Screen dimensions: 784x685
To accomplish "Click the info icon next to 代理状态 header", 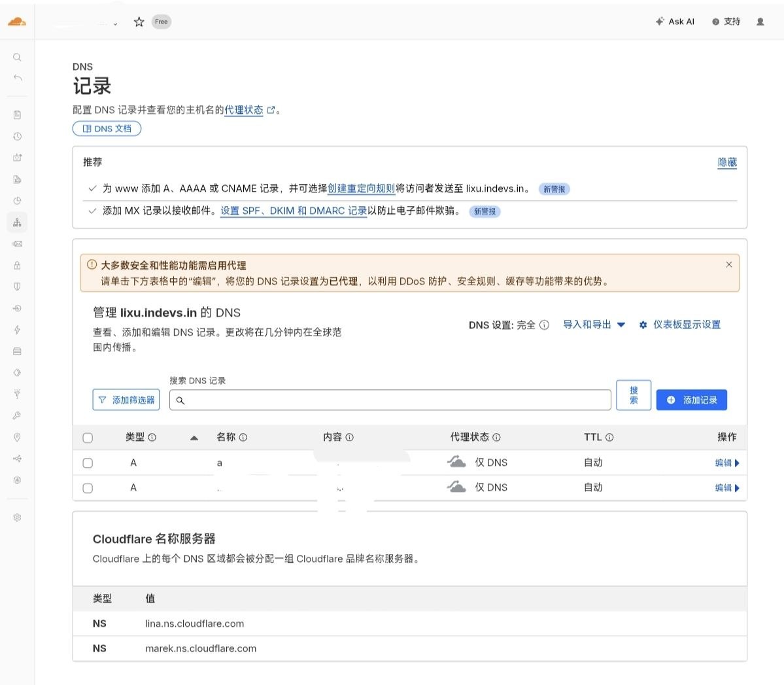I will coord(496,437).
